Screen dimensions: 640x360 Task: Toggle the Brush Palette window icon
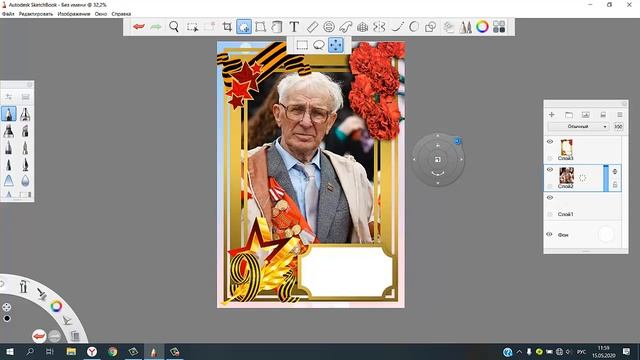465,27
